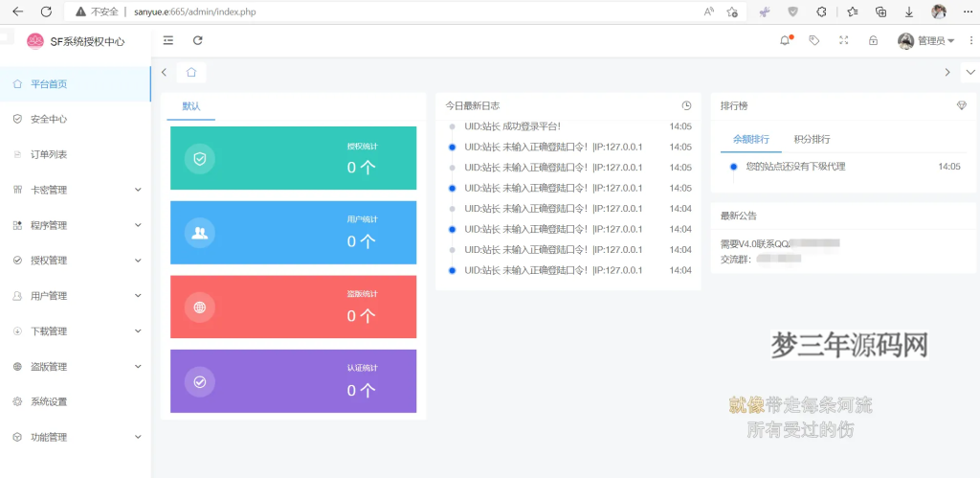Viewport: 980px width, 478px height.
Task: Expand the 用户管理 menu
Action: (x=75, y=296)
